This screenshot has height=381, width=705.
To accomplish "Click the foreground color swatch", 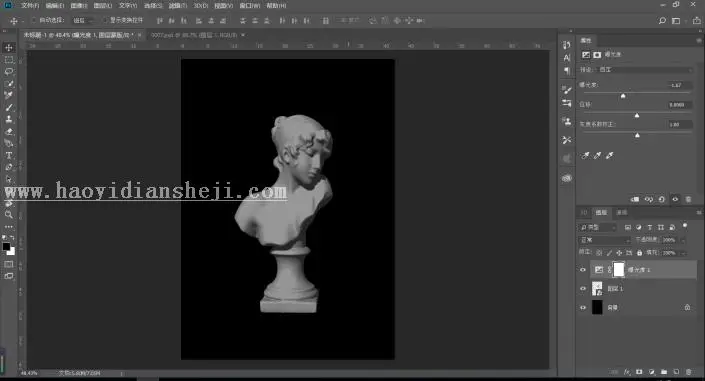I will [6, 247].
